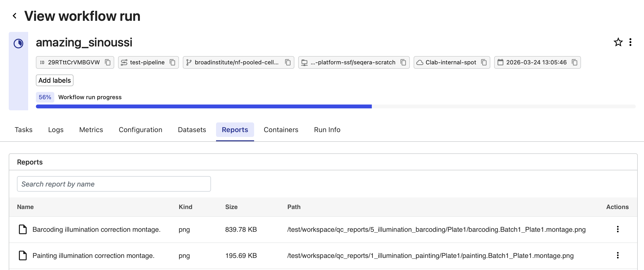644x270 pixels.
Task: Open the Metrics tab
Action: [91, 130]
